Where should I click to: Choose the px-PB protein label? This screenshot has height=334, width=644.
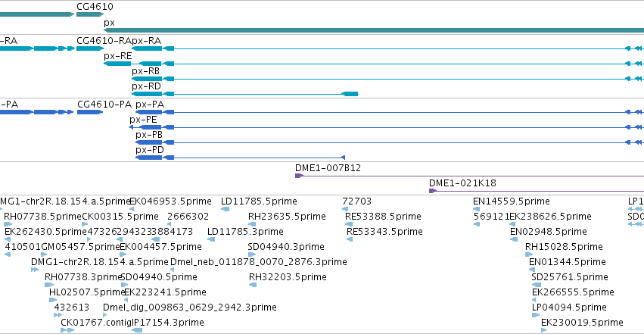point(149,135)
